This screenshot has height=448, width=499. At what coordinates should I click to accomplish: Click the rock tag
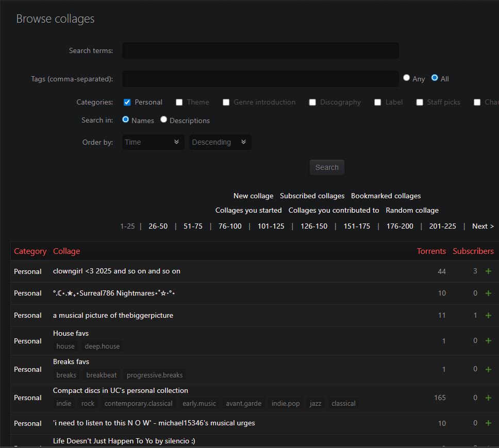click(x=88, y=404)
